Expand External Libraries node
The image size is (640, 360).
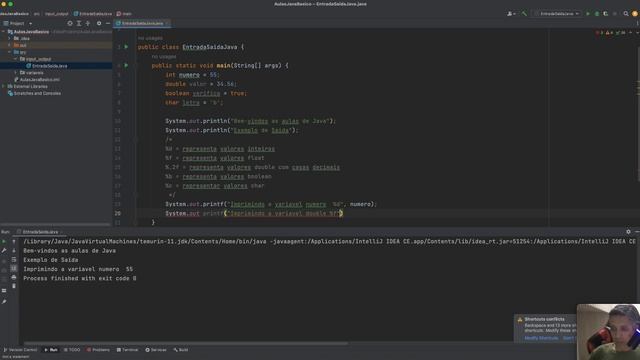pos(4,87)
